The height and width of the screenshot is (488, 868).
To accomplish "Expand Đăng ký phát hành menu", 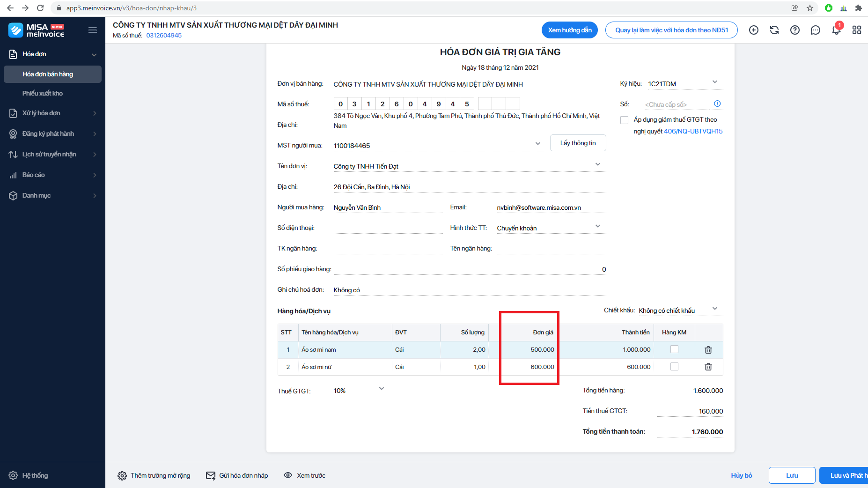I will (52, 134).
